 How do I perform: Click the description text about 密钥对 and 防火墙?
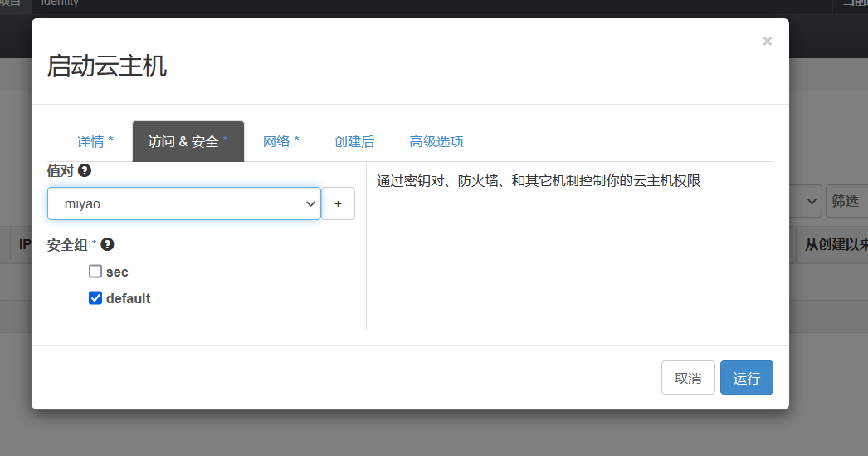click(x=539, y=181)
